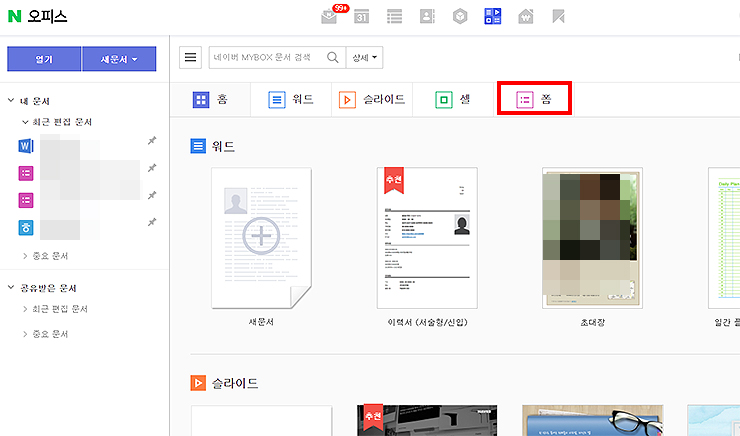
Task: Switch to the 슬라이드 tab
Action: (372, 100)
